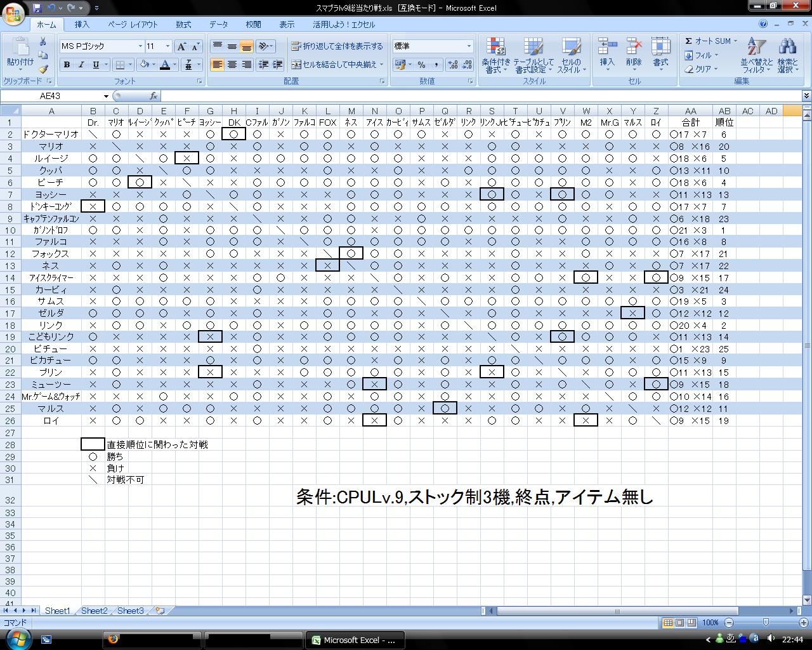The height and width of the screenshot is (650, 812).
Task: Delete cells using 削除 button
Action: pos(634,54)
